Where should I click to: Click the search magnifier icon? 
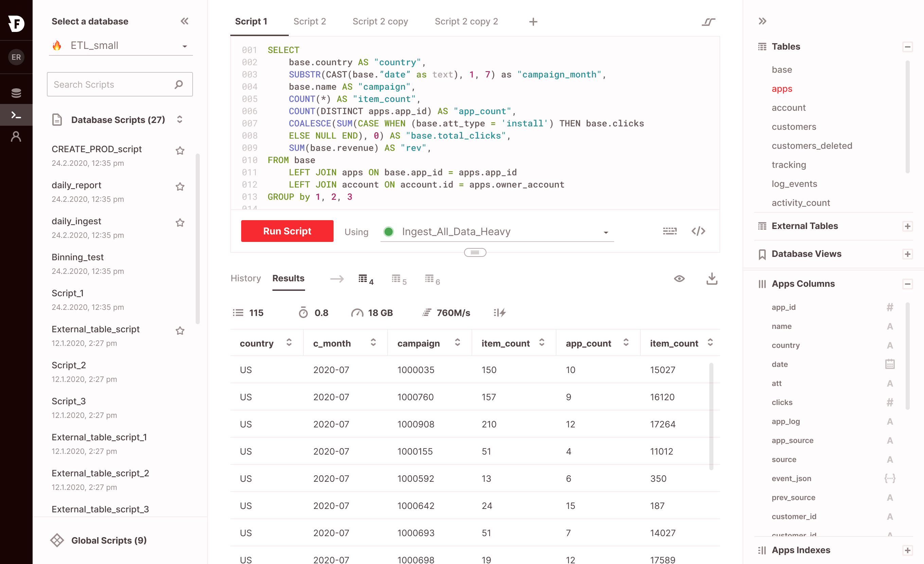point(179,84)
